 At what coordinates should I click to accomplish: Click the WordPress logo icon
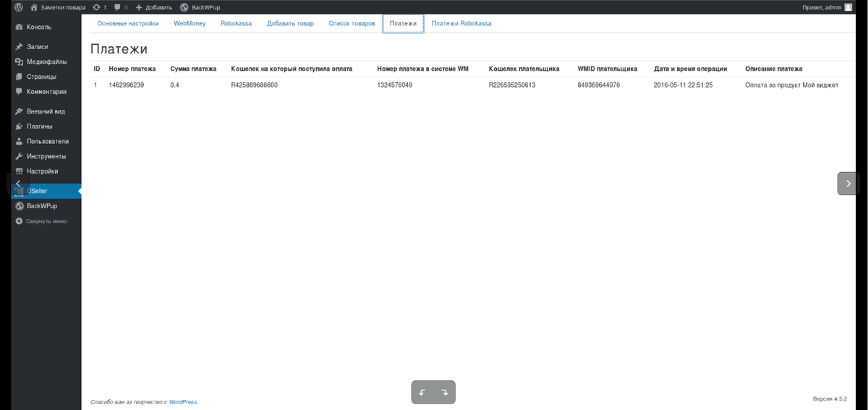click(x=19, y=7)
